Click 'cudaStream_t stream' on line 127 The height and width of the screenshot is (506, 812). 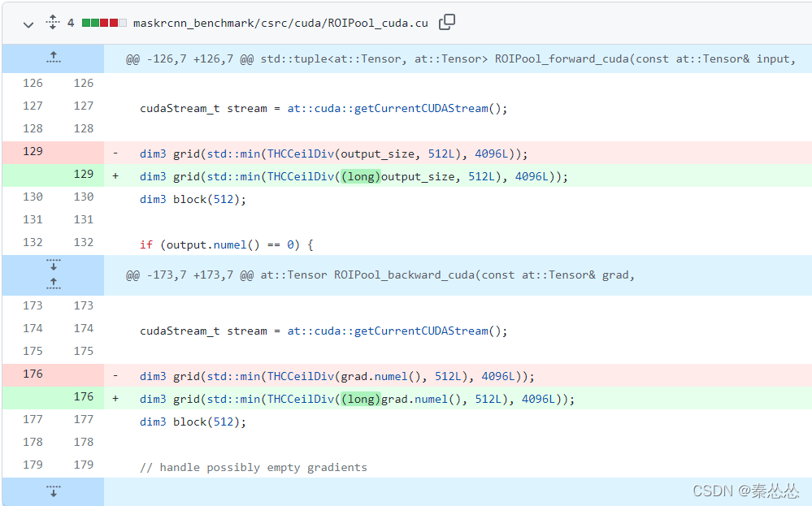(203, 109)
